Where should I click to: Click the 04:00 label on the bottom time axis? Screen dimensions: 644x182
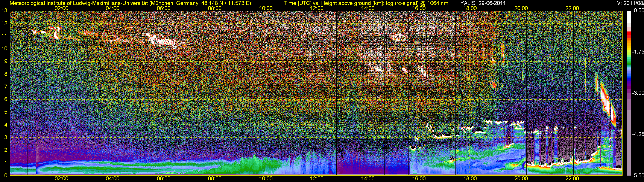click(x=112, y=179)
